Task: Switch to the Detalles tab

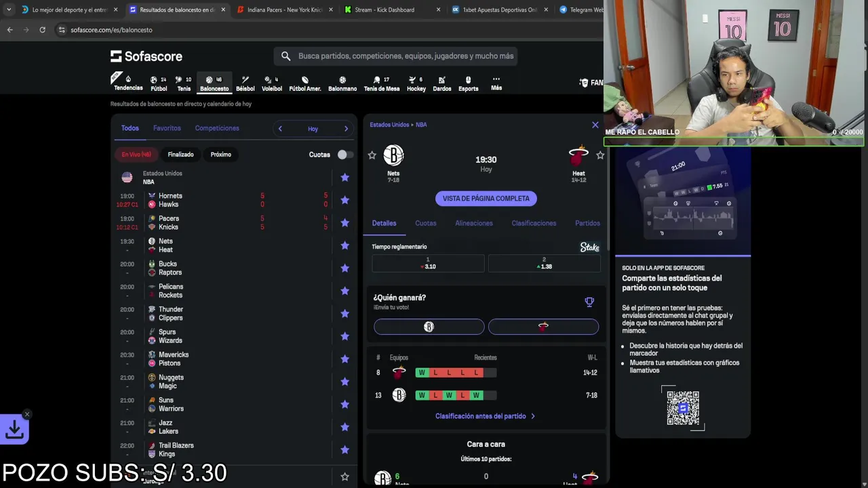Action: 384,223
